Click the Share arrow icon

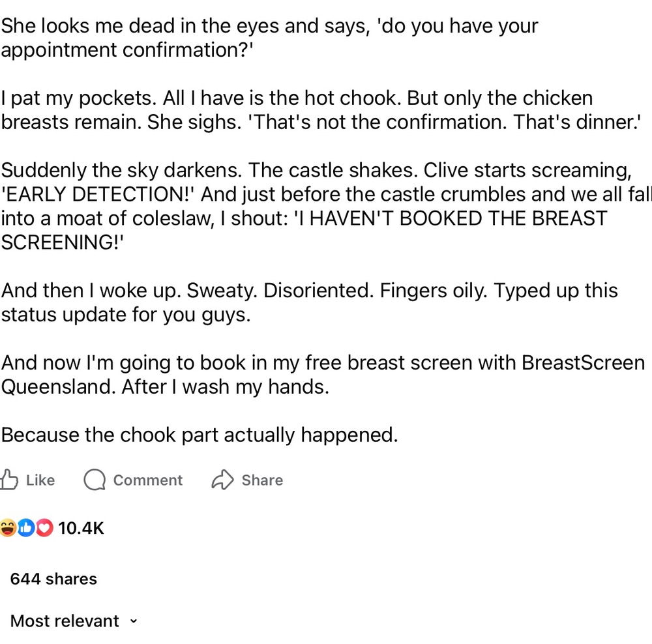[x=223, y=480]
